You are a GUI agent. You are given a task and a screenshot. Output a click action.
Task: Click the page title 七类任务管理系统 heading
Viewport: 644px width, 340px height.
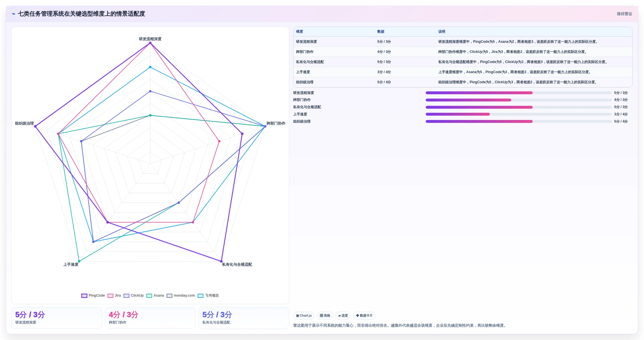[x=82, y=14]
